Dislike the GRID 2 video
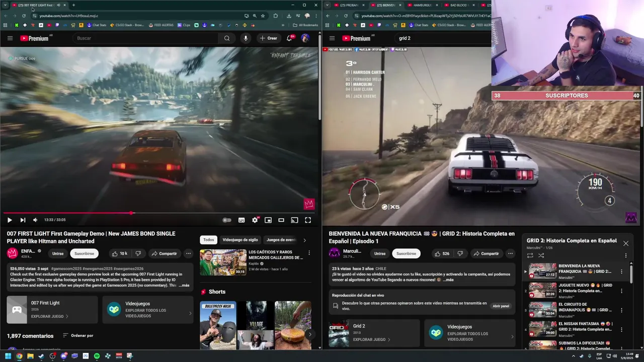 [460, 253]
